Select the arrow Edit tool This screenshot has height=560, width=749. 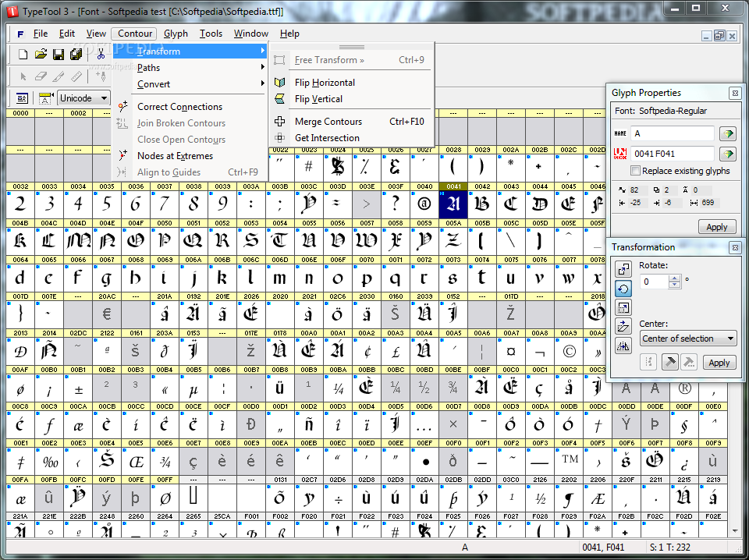(23, 76)
